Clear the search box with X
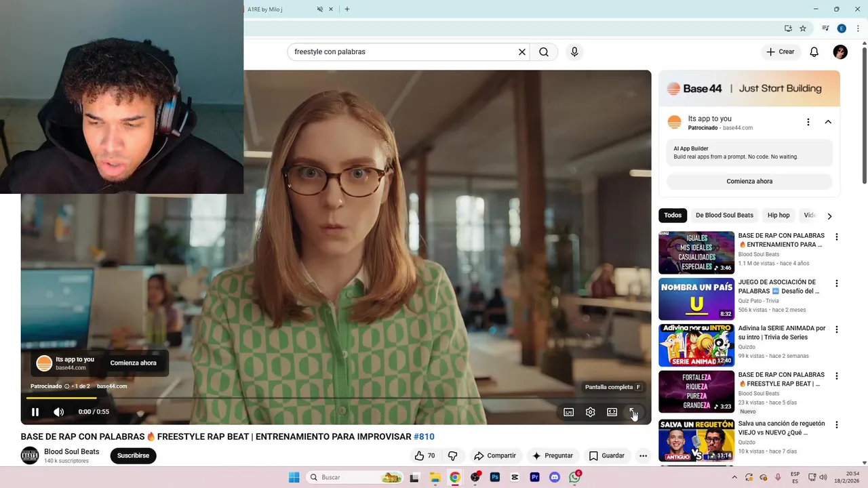 point(522,52)
